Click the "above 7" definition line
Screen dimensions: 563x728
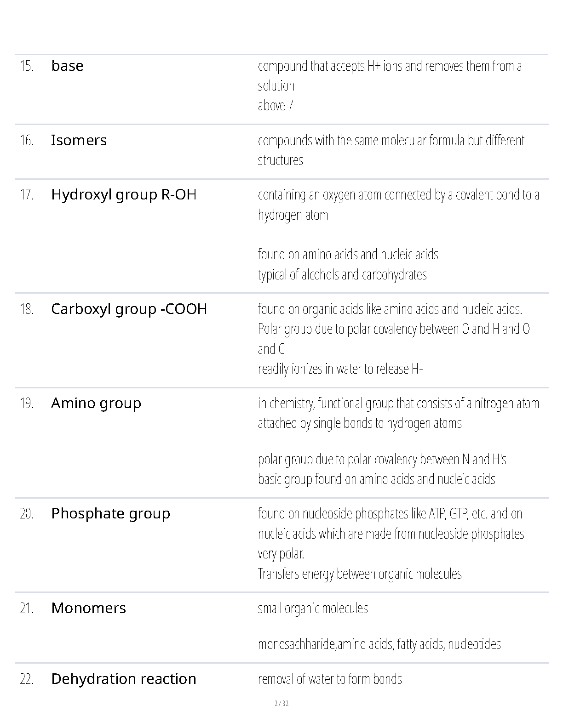pyautogui.click(x=276, y=106)
